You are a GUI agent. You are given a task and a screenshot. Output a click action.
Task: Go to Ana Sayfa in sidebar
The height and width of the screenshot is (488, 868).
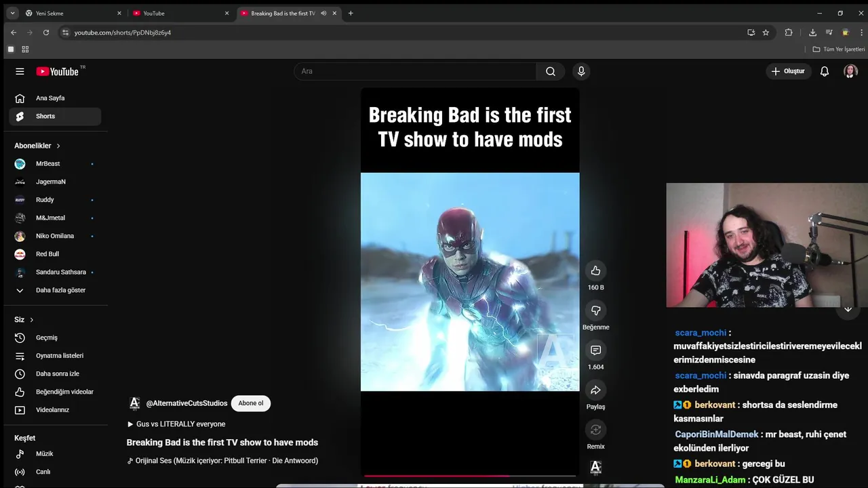point(55,98)
